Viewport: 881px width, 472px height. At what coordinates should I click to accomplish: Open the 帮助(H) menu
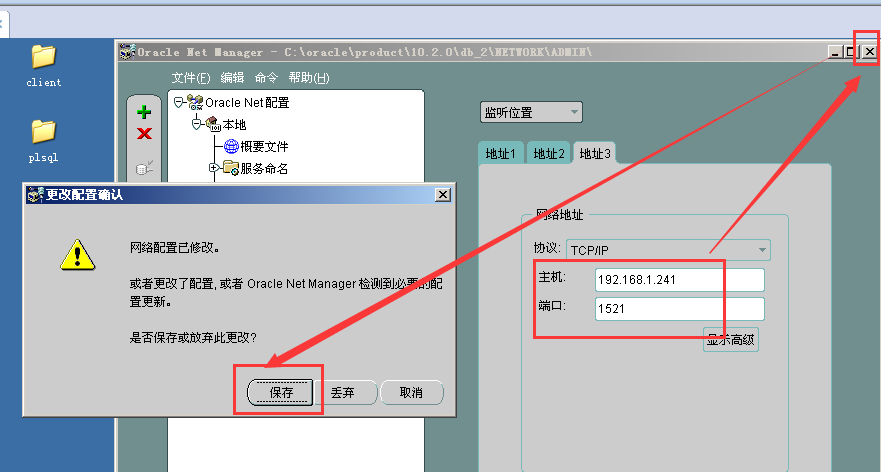pos(309,78)
